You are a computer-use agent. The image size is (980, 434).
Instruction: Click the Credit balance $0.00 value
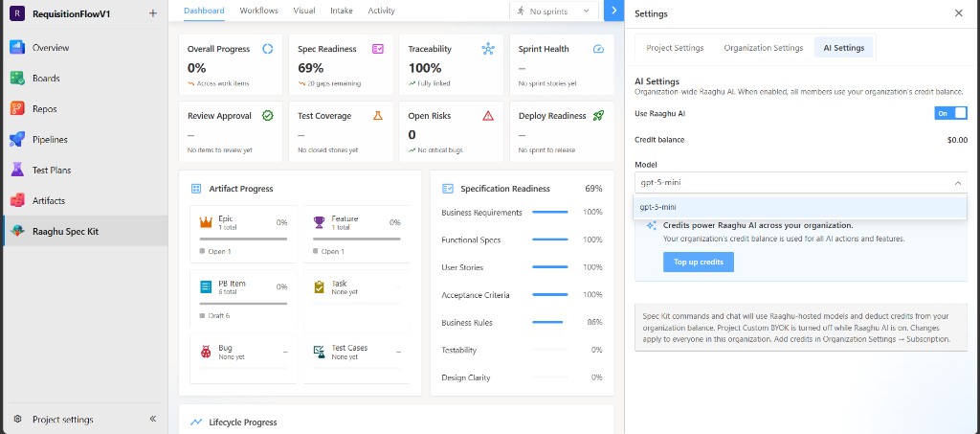pyautogui.click(x=957, y=140)
